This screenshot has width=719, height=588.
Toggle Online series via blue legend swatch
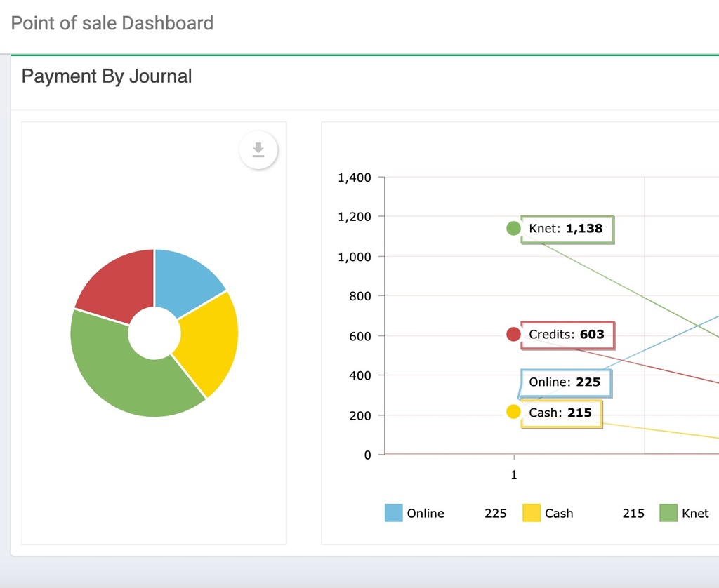click(x=394, y=513)
